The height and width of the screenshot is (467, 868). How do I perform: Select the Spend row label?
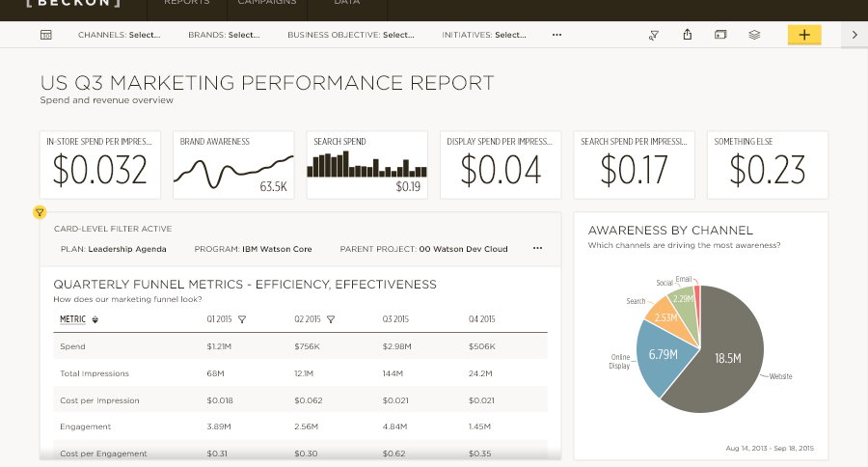point(72,346)
